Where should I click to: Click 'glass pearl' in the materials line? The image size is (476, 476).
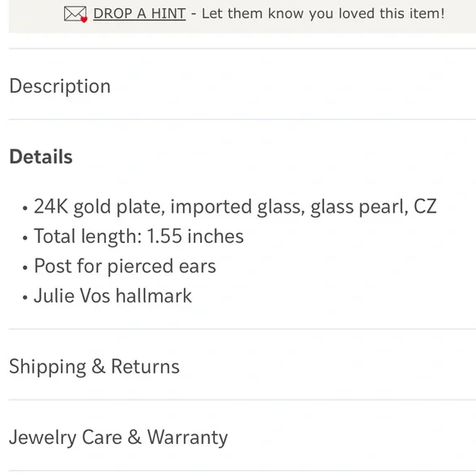tap(359, 207)
